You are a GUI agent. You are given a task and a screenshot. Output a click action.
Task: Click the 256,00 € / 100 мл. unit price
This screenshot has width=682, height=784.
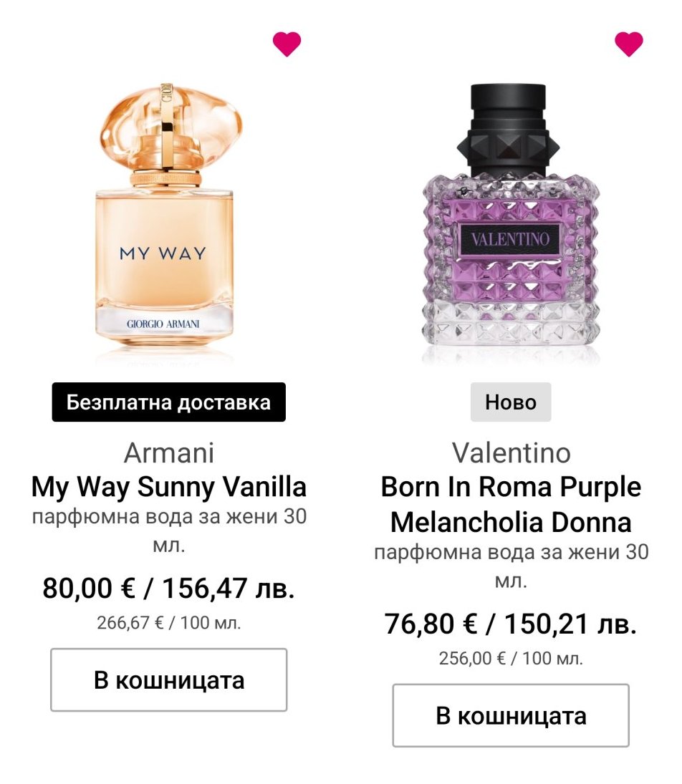511,658
